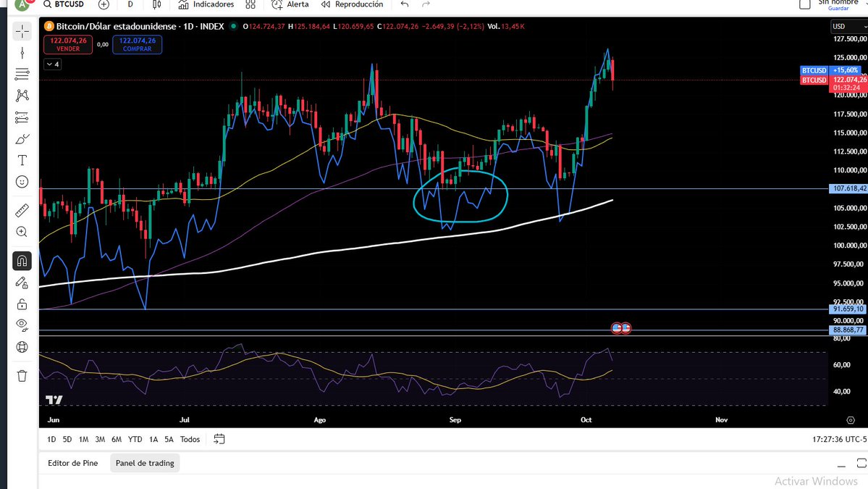Open the Fibonacci retracement tools
Viewport: 868px width, 489px height.
(22, 74)
